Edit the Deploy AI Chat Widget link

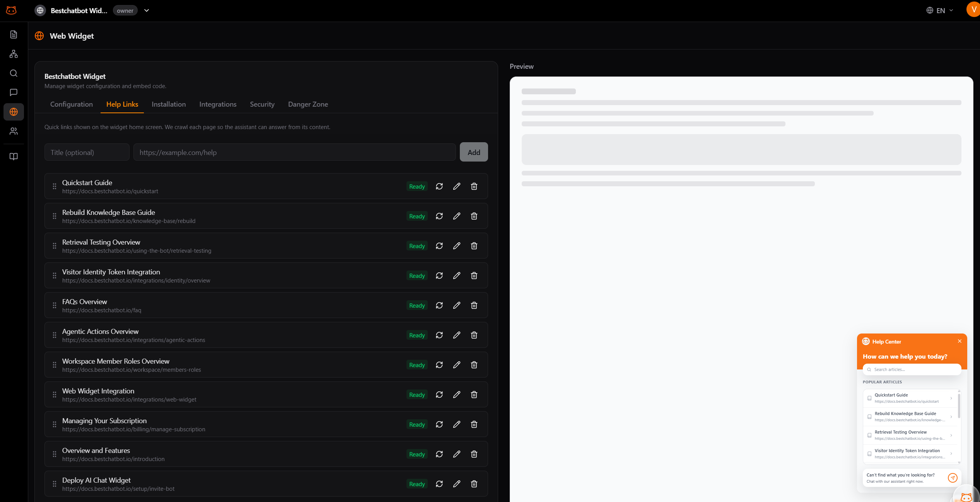point(457,484)
